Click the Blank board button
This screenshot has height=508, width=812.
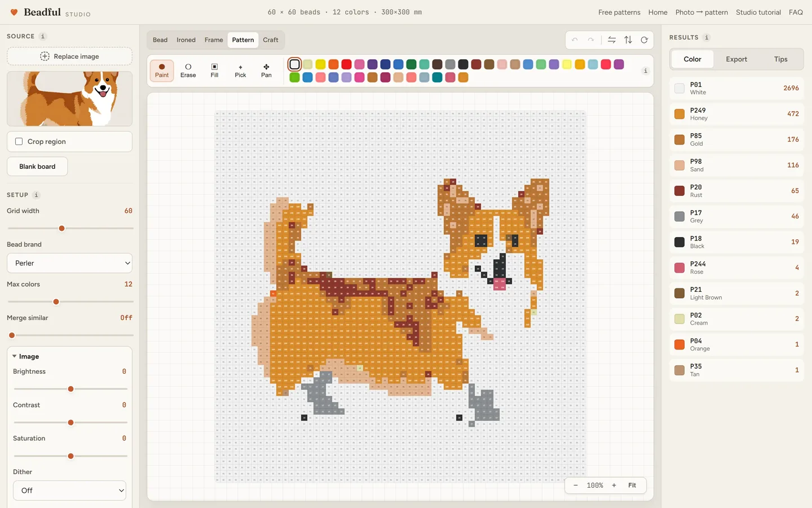click(37, 167)
